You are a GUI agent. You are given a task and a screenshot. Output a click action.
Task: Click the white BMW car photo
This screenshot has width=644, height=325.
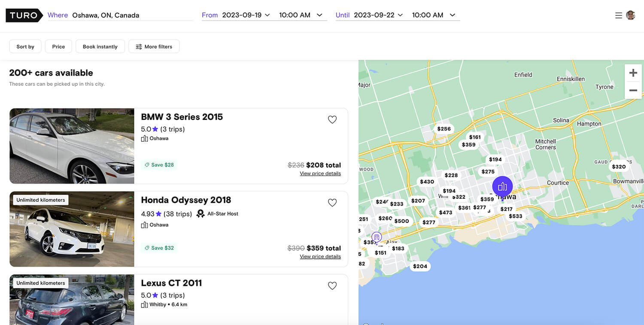point(72,146)
